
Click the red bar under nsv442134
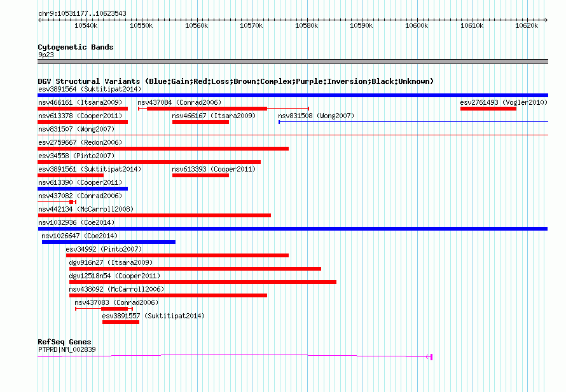point(154,215)
